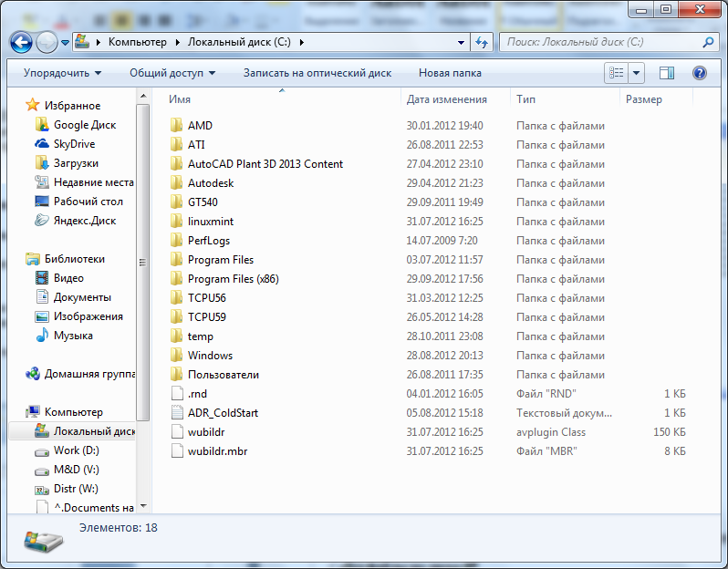The height and width of the screenshot is (569, 728).
Task: Select Избранное in the navigation pane
Action: point(63,106)
